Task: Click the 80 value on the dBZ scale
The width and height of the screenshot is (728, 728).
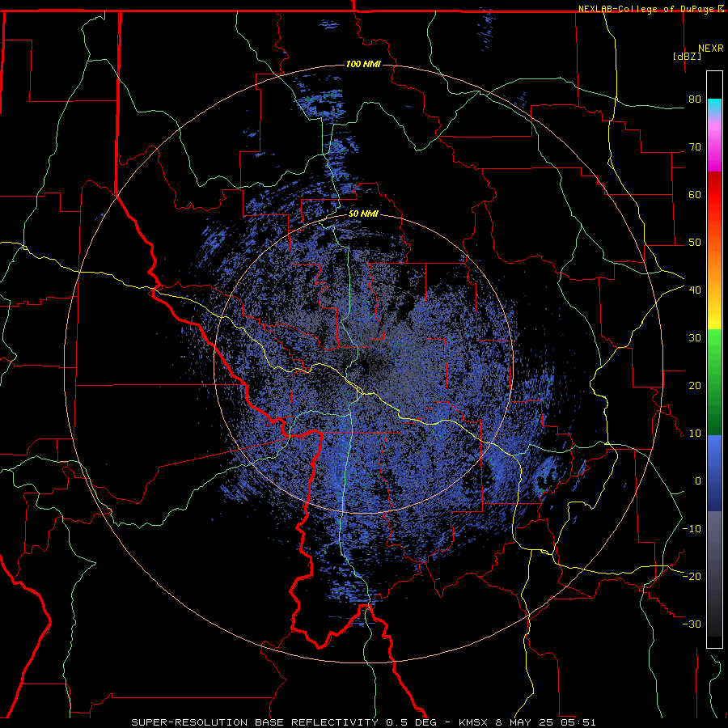Action: pyautogui.click(x=695, y=99)
